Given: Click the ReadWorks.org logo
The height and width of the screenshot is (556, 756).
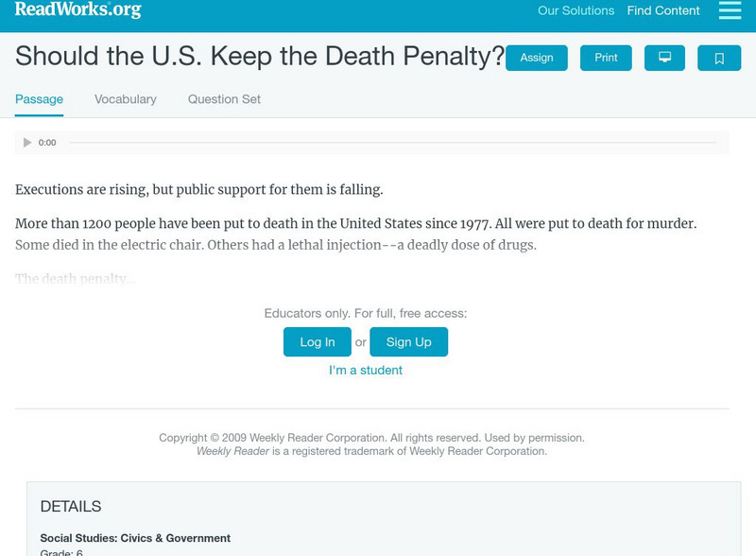Looking at the screenshot, I should (x=77, y=10).
